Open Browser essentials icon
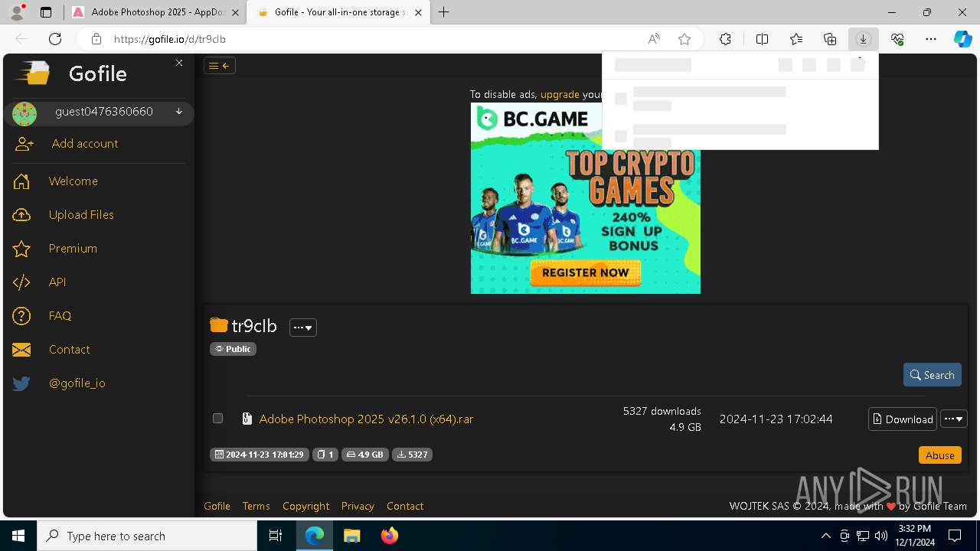This screenshot has width=980, height=551. (x=897, y=39)
